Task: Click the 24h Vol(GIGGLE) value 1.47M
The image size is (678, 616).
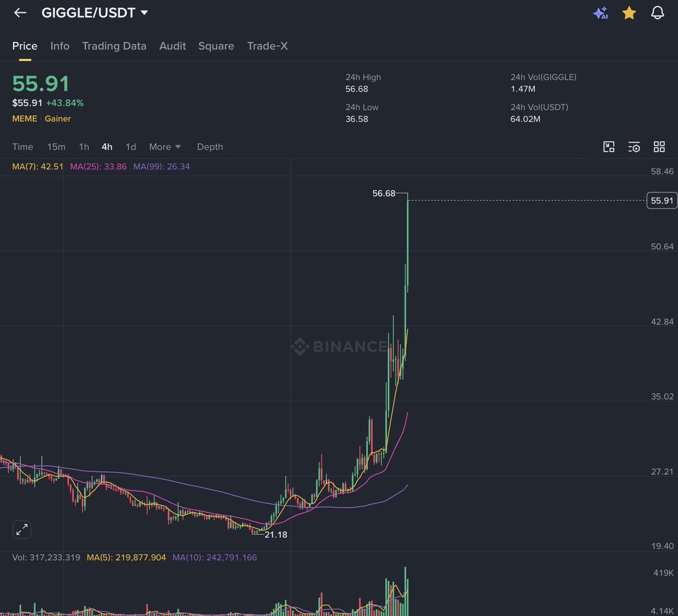Action: point(523,89)
